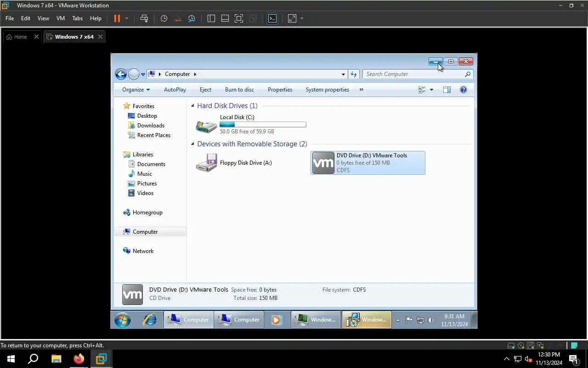Open Windows Media Player in the guest taskbar

pyautogui.click(x=276, y=320)
